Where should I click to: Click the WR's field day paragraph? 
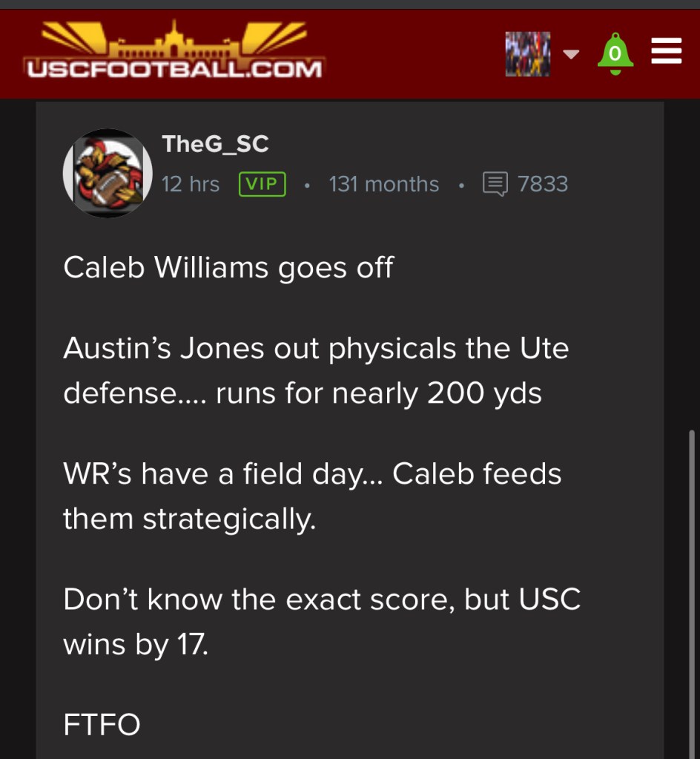pyautogui.click(x=312, y=496)
